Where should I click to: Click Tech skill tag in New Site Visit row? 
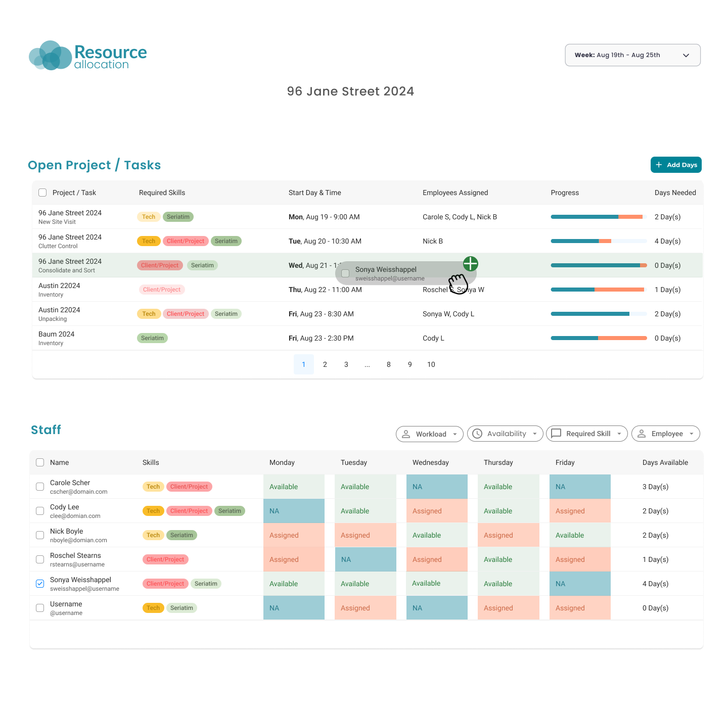point(149,217)
